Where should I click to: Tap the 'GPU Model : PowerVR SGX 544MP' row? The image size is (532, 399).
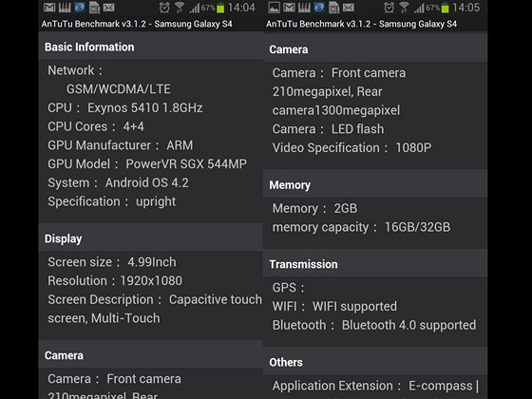click(147, 163)
